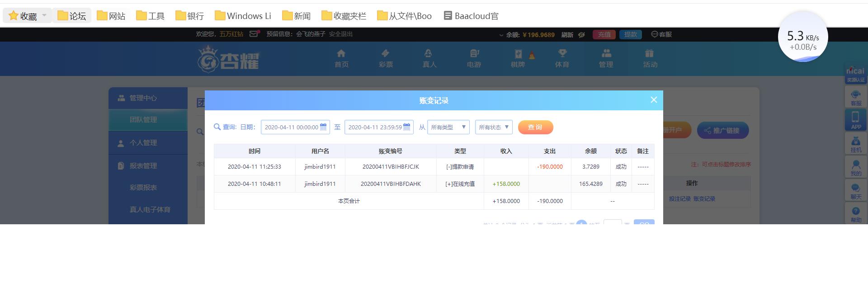The image size is (868, 293).
Task: Toggle the balance visibility eye icon
Action: [582, 34]
